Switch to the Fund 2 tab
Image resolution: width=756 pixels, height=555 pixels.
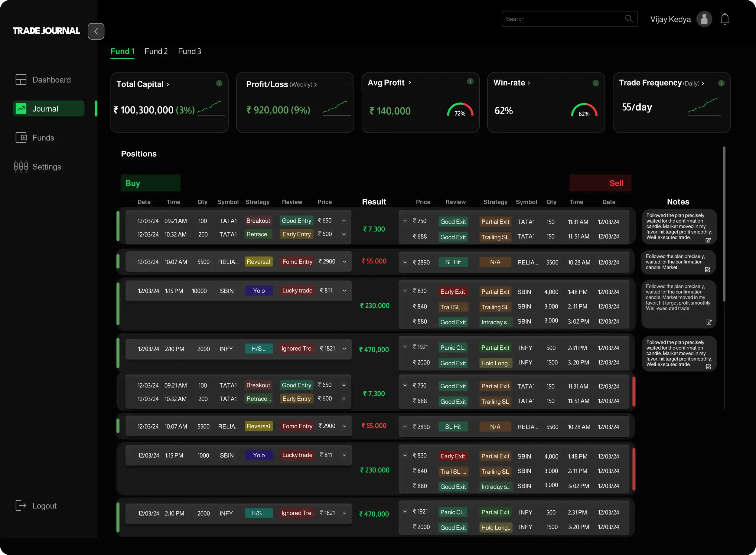[156, 51]
